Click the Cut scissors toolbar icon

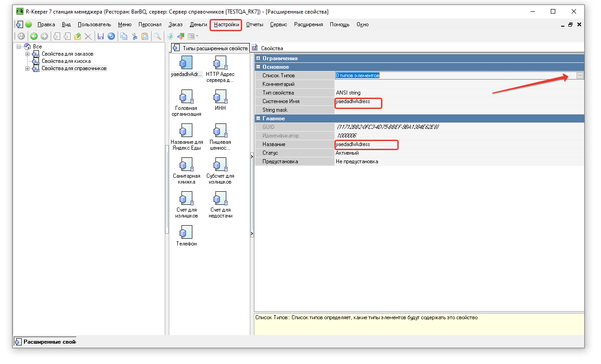134,37
